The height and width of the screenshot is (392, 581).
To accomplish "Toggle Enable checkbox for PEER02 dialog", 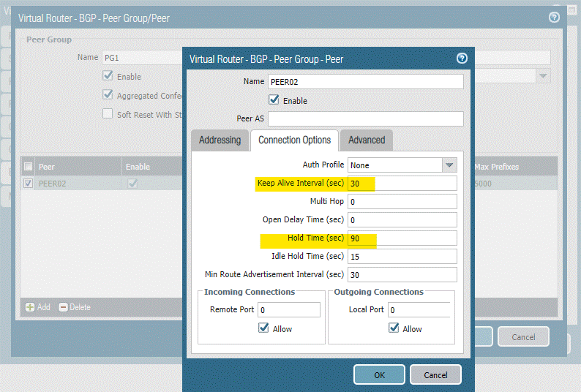I will (274, 99).
